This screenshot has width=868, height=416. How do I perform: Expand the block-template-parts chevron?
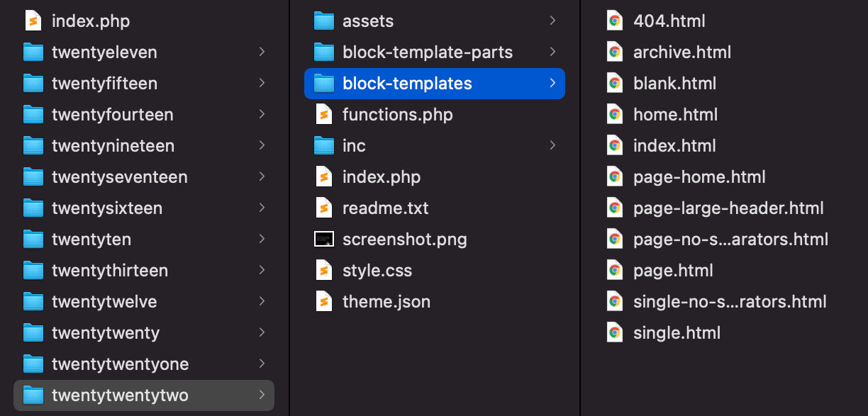tap(552, 52)
